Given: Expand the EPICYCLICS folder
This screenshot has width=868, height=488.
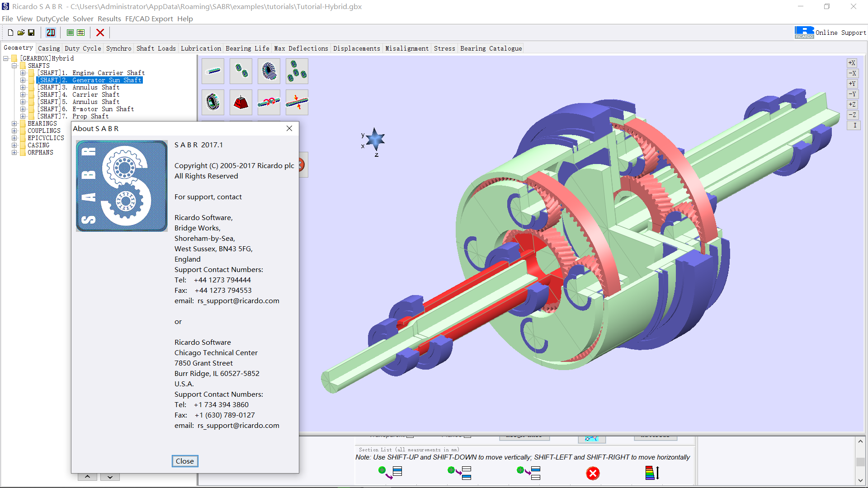Looking at the screenshot, I should (x=14, y=138).
